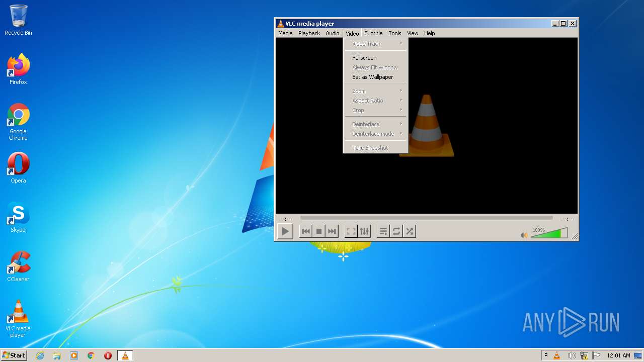644x362 pixels.
Task: Click the Next media button
Action: coord(332,231)
